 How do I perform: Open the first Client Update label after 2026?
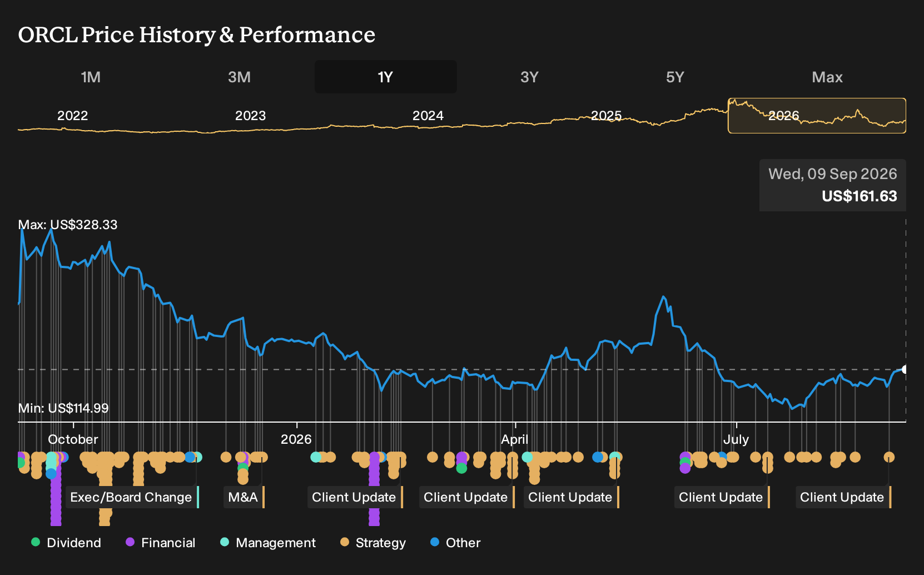[x=355, y=497]
